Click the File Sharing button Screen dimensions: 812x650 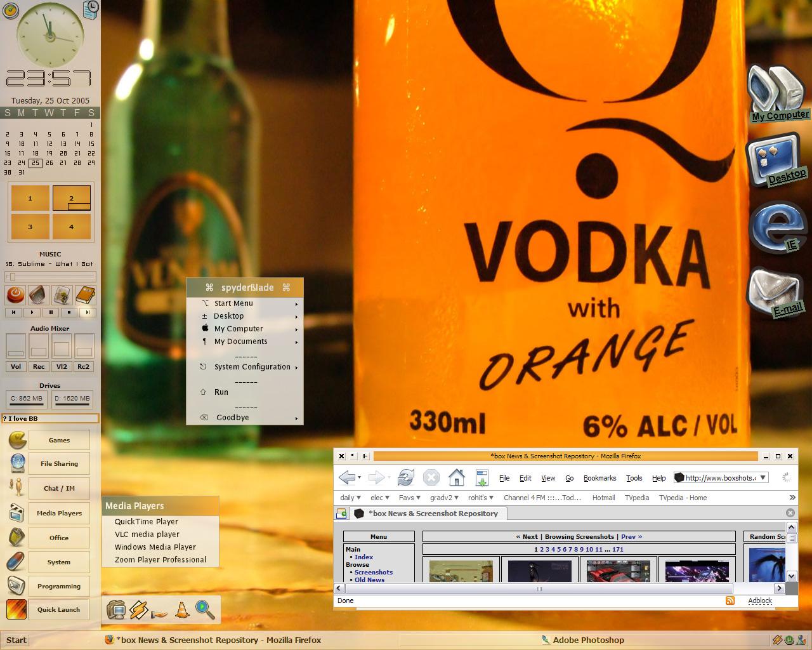[59, 463]
